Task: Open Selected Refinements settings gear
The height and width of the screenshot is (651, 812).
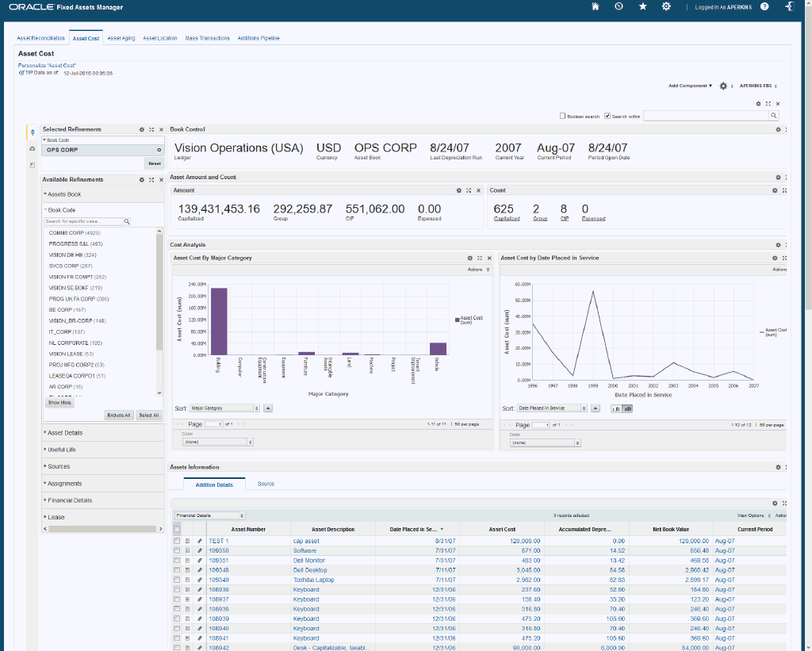Action: pyautogui.click(x=142, y=129)
